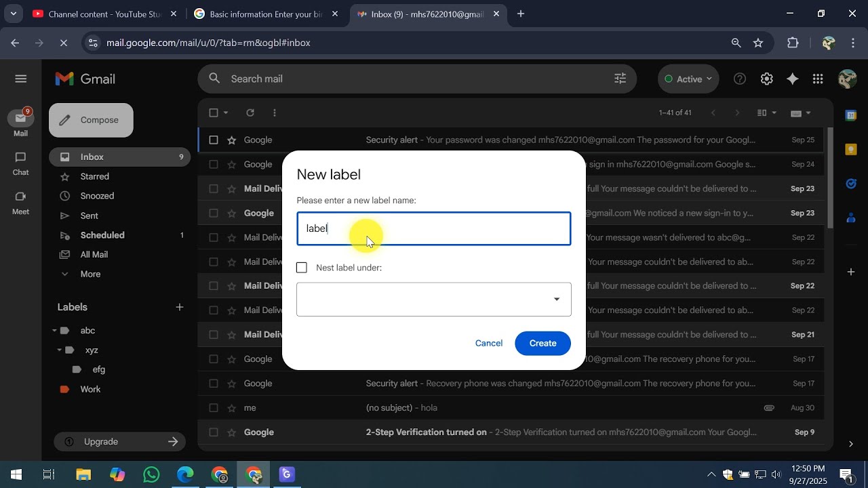Click the Create button in the dialog
Image resolution: width=868 pixels, height=488 pixels.
pos(542,343)
